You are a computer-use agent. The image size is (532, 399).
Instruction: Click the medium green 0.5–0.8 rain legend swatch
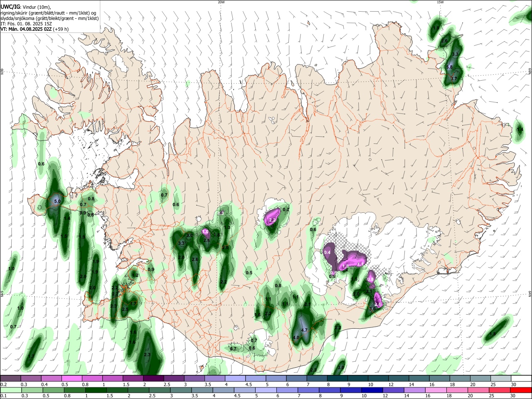[53, 390]
